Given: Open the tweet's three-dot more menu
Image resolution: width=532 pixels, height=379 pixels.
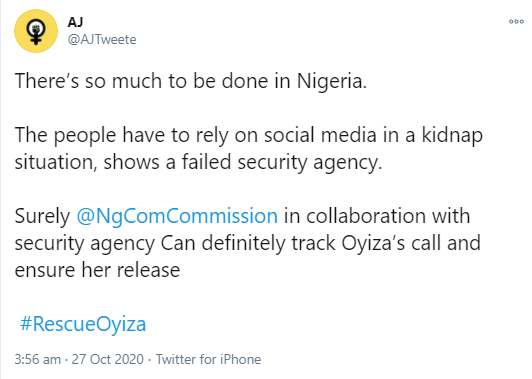Looking at the screenshot, I should (x=516, y=22).
